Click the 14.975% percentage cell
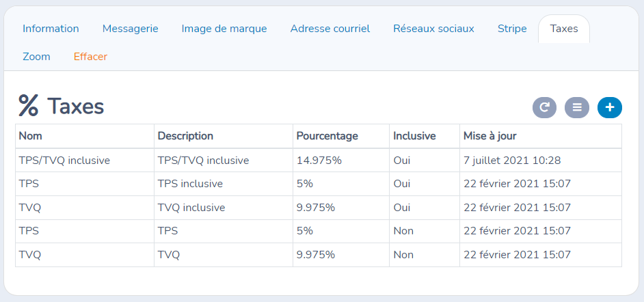The height and width of the screenshot is (302, 644). coord(341,160)
